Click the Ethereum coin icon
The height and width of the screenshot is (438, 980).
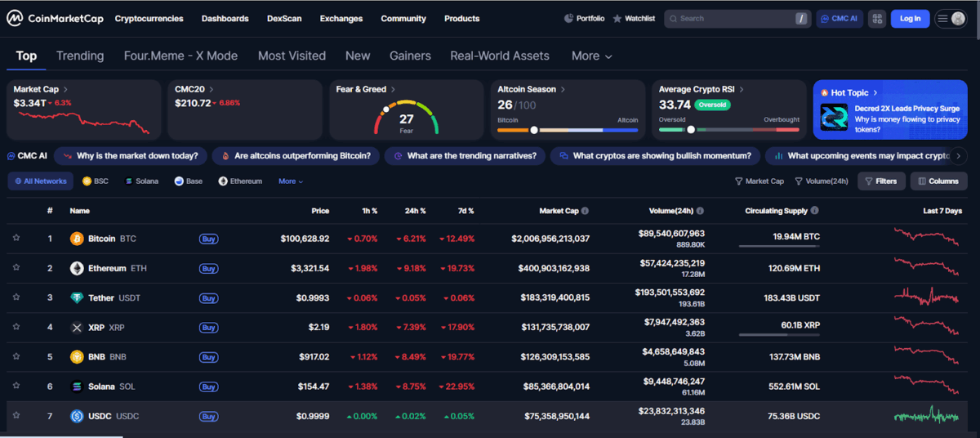click(x=77, y=268)
